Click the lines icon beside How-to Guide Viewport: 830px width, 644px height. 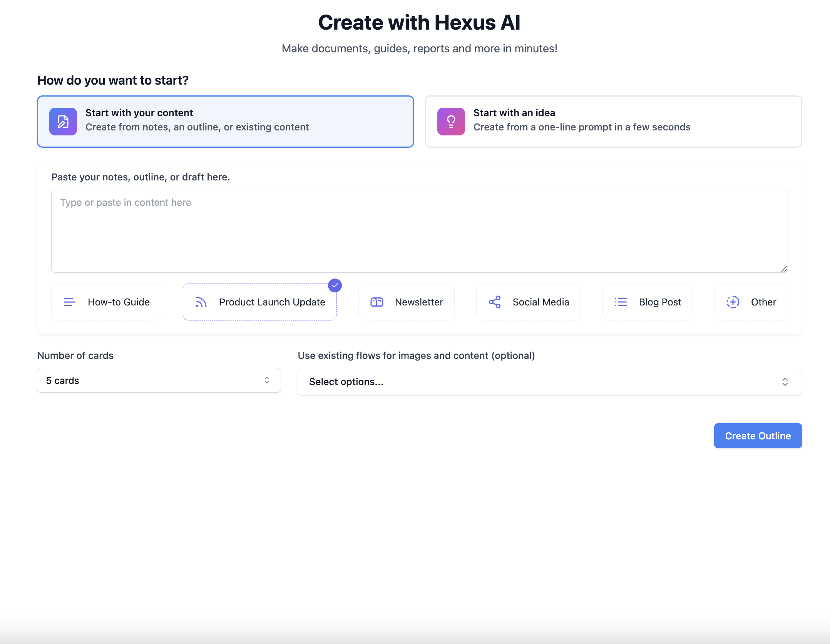point(69,302)
